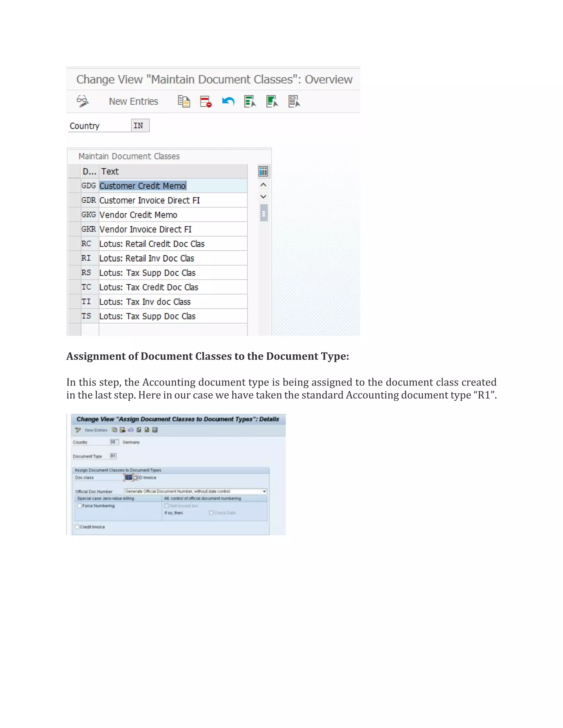Click the TC document class code cell

(x=90, y=287)
